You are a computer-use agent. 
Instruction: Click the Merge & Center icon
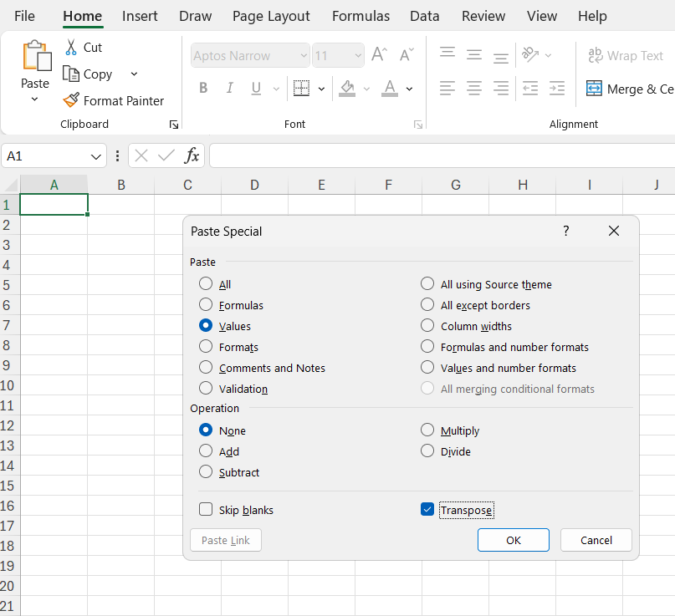(594, 89)
